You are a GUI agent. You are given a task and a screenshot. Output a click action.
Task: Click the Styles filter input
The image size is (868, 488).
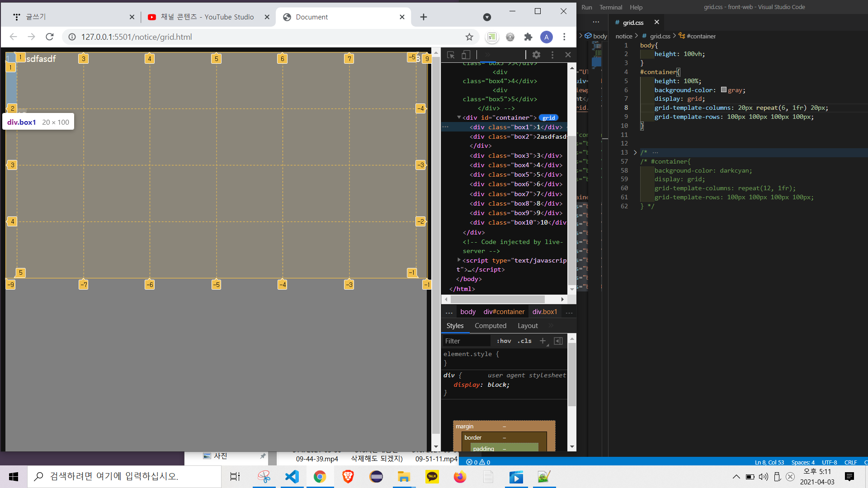[x=467, y=341]
